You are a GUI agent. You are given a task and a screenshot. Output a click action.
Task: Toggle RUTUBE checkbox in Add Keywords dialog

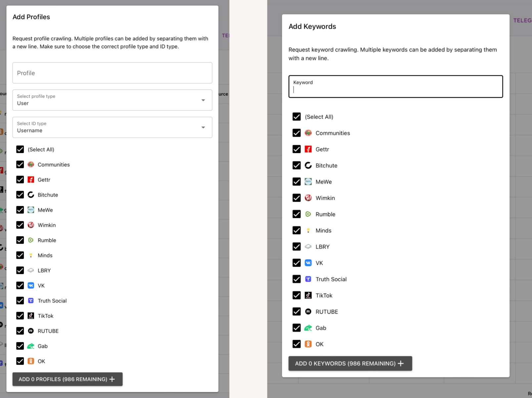tap(297, 312)
